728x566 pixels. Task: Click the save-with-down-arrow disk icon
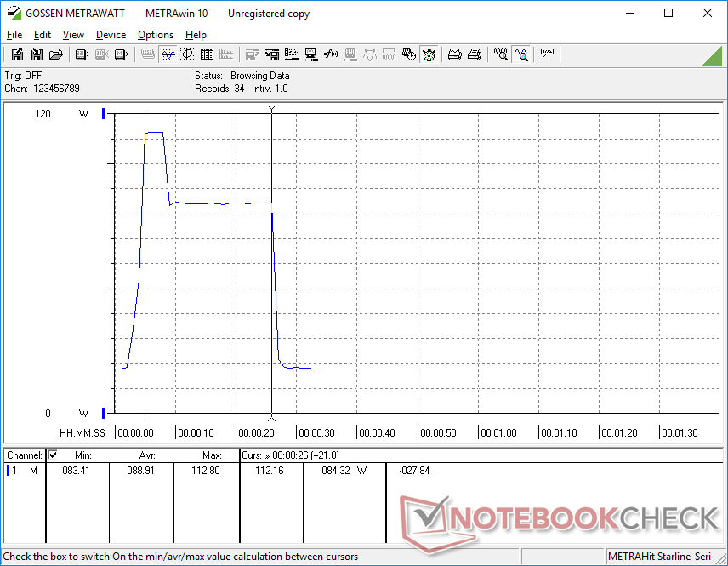[37, 54]
